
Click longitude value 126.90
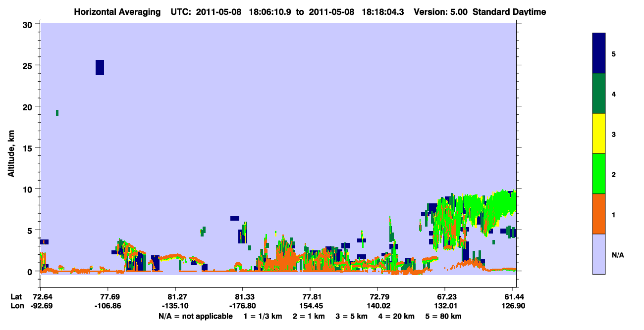point(512,306)
